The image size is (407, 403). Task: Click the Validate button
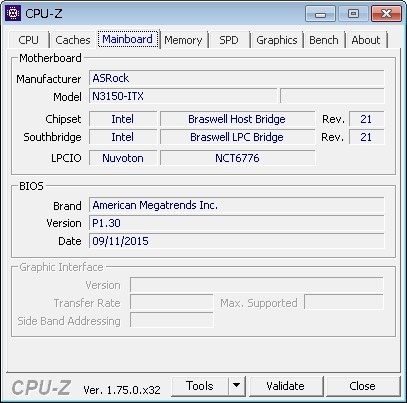(286, 386)
